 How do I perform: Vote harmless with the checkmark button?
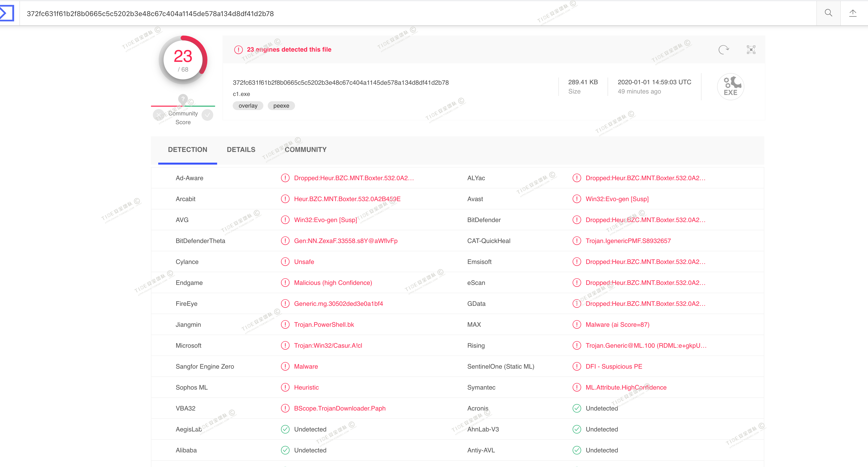tap(208, 115)
